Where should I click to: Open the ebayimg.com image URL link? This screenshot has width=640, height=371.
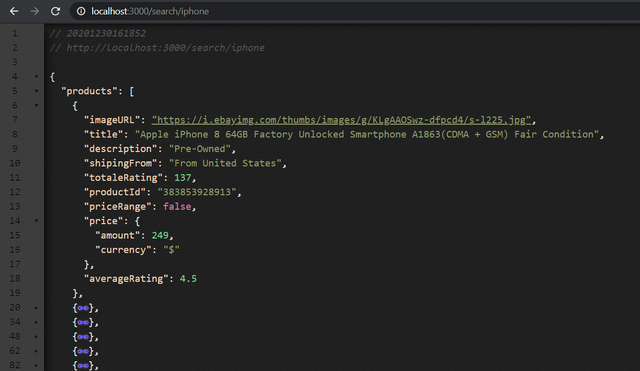(341, 120)
